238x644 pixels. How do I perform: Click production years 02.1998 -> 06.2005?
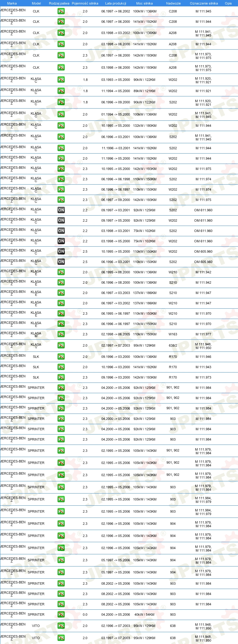tap(116, 334)
